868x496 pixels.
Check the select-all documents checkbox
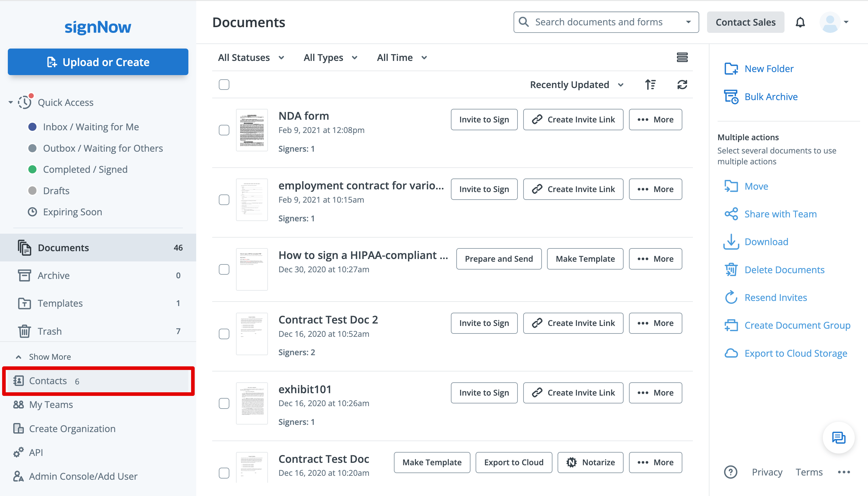224,84
